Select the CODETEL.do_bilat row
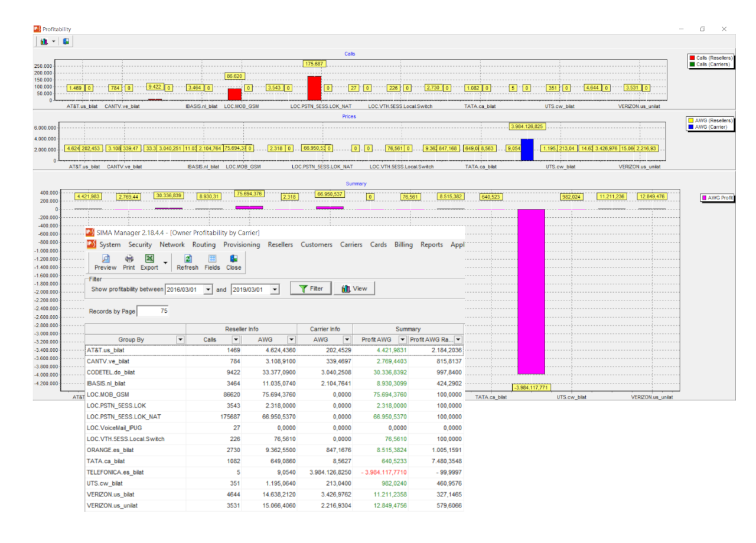756x543 pixels. (x=274, y=372)
